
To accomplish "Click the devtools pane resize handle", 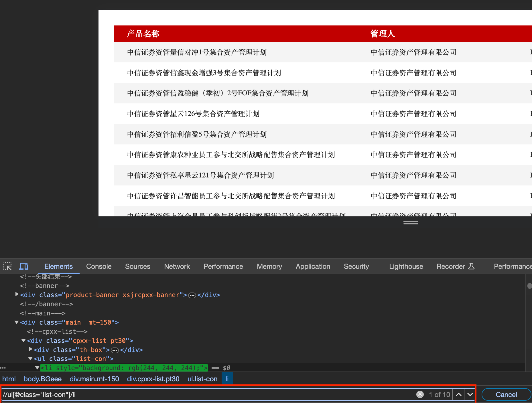I will [411, 222].
